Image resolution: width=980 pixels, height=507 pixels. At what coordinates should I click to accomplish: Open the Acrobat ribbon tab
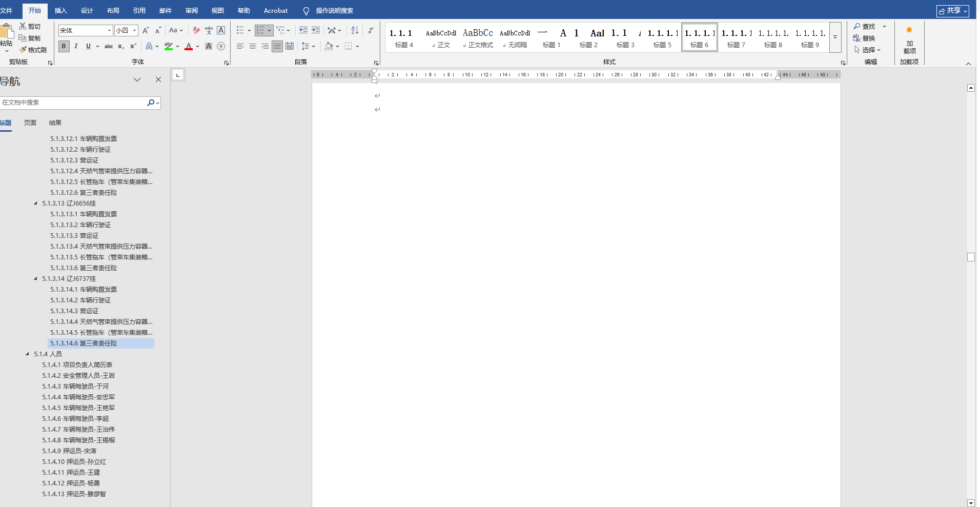point(276,11)
